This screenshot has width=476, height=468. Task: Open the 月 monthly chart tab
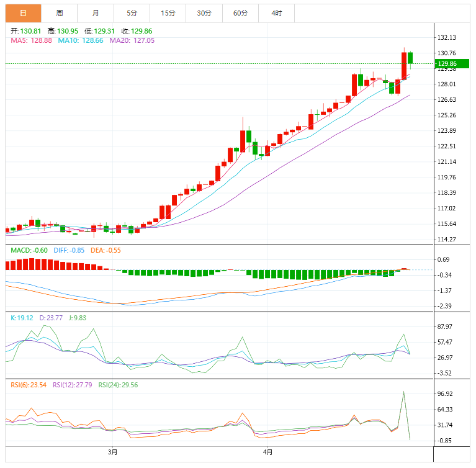pyautogui.click(x=95, y=13)
